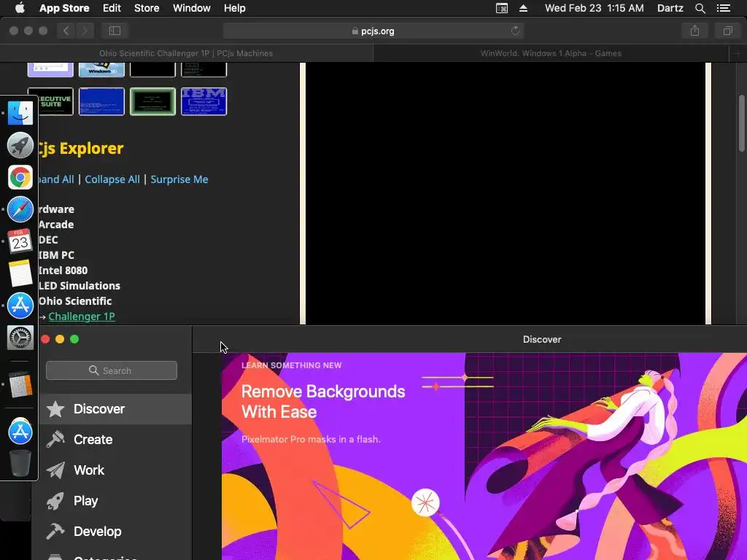The height and width of the screenshot is (560, 747).
Task: Expand the IBM PC tree entry
Action: 56,254
